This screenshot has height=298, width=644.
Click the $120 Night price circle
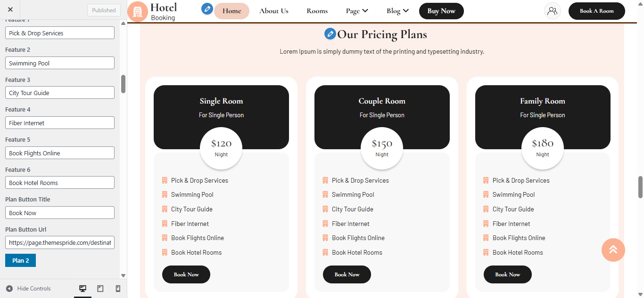tap(221, 148)
